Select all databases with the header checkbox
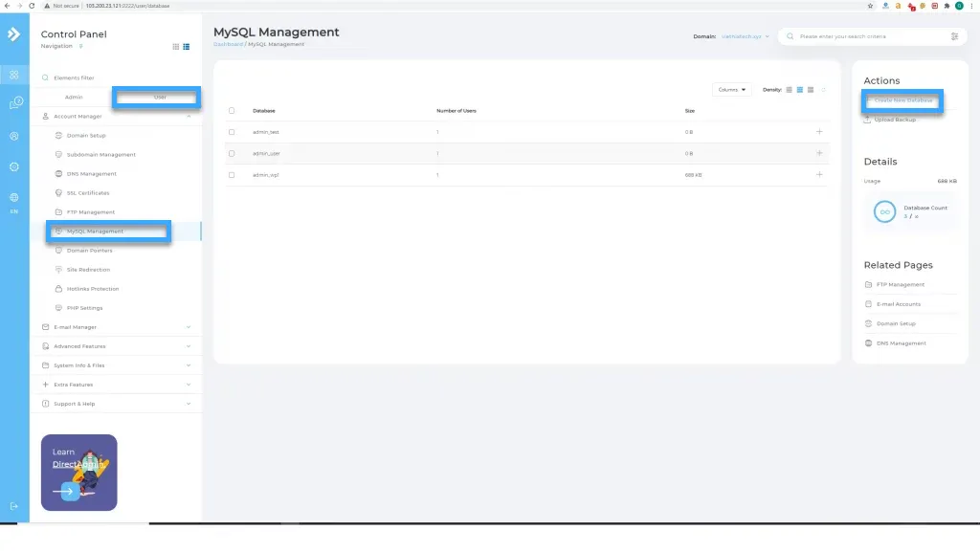Image resolution: width=980 pixels, height=552 pixels. tap(231, 110)
